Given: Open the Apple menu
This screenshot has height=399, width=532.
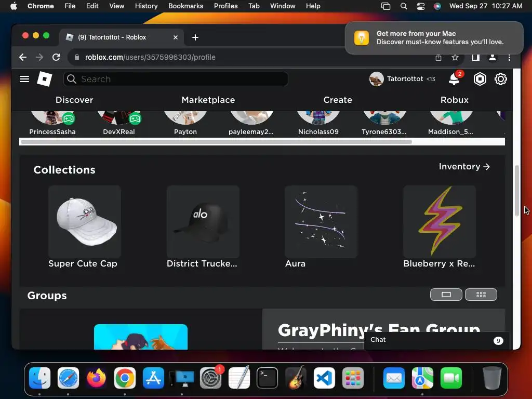Looking at the screenshot, I should pos(14,6).
